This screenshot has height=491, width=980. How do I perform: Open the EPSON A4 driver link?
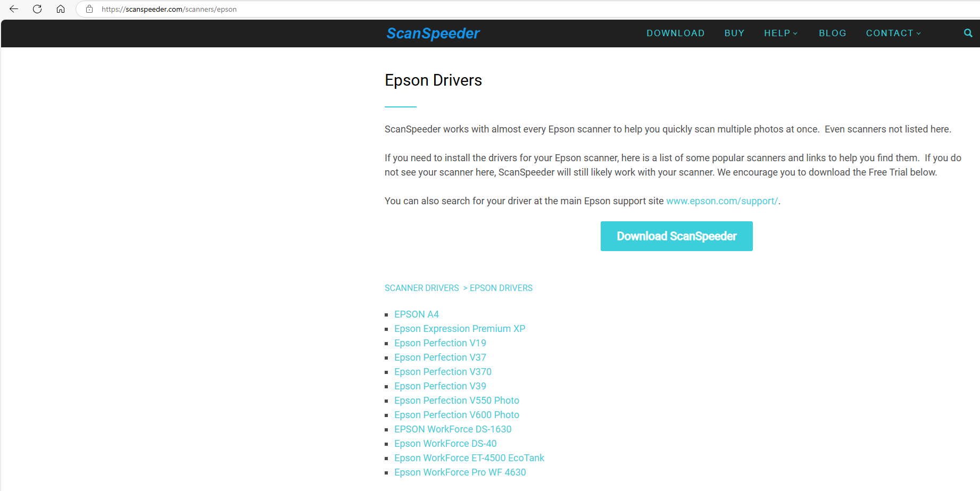(x=417, y=314)
